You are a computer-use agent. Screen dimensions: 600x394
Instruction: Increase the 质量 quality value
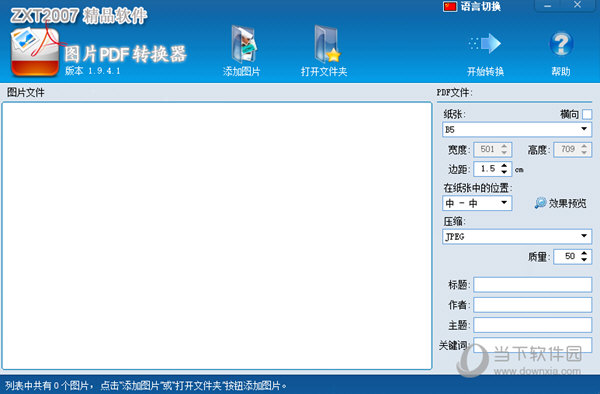(584, 253)
